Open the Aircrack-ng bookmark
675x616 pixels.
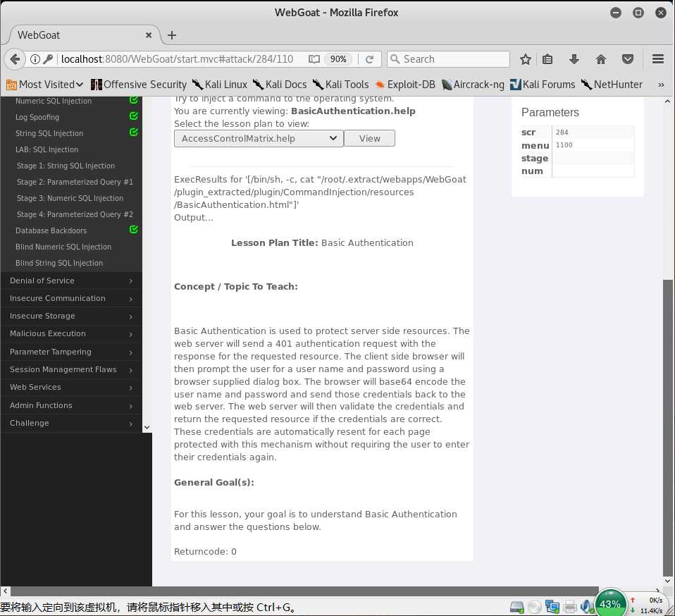point(473,85)
